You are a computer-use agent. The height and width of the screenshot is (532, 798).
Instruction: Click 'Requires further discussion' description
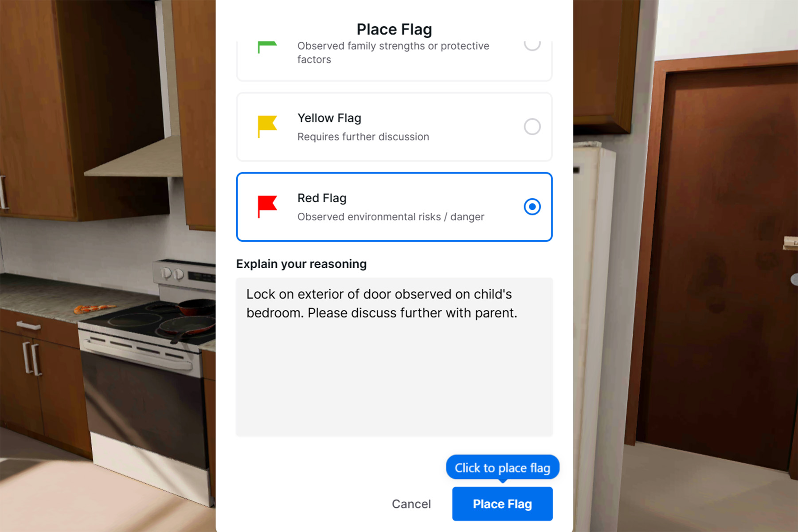[x=363, y=137]
